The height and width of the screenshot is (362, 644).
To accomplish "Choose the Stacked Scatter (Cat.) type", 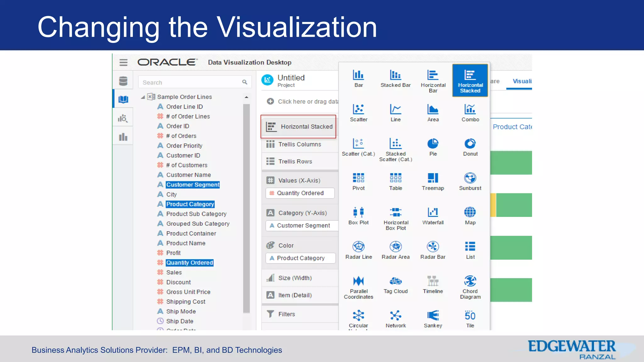I will (x=396, y=150).
